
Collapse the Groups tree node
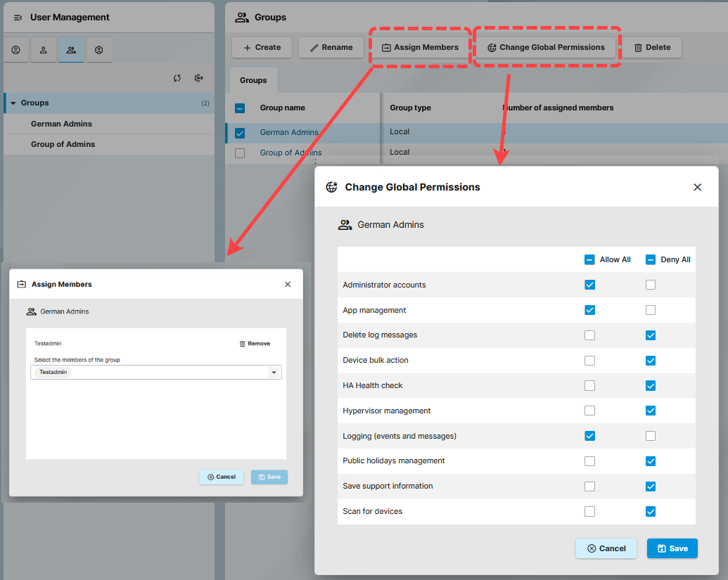(x=13, y=103)
